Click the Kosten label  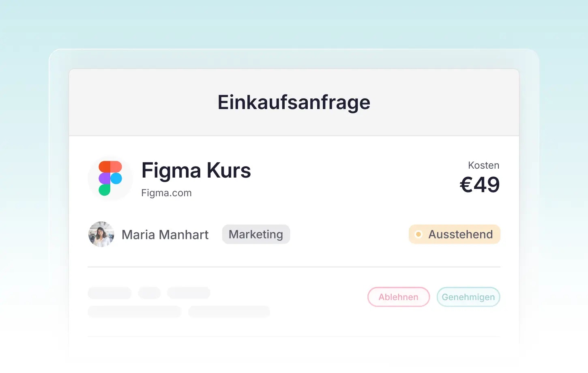(x=483, y=165)
